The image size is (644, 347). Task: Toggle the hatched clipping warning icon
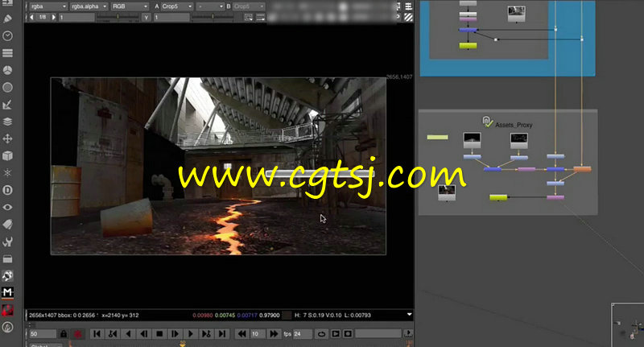pyautogui.click(x=408, y=17)
